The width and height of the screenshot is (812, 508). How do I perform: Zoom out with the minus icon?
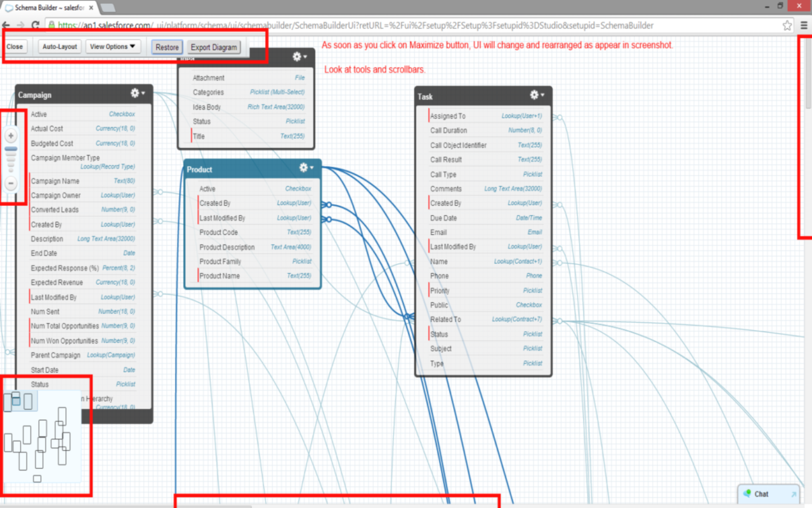[x=11, y=184]
